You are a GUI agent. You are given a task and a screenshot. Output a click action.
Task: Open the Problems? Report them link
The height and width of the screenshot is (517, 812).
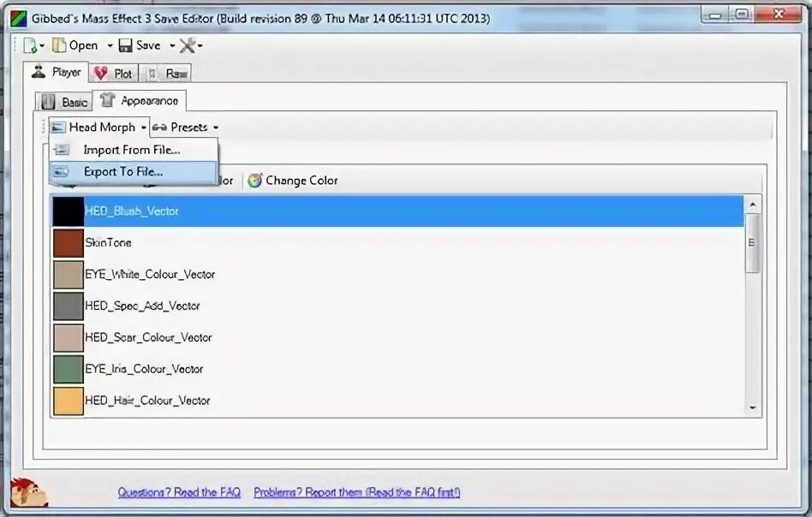(x=357, y=492)
